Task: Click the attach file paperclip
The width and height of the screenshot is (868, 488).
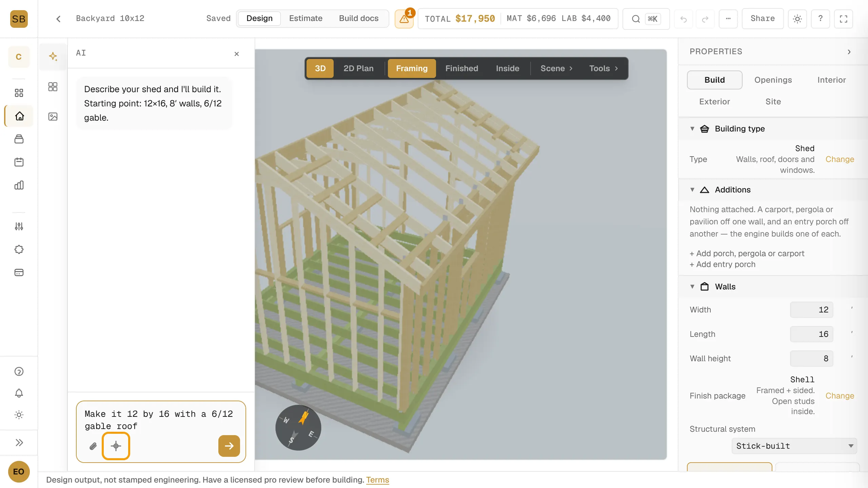Action: 93,446
